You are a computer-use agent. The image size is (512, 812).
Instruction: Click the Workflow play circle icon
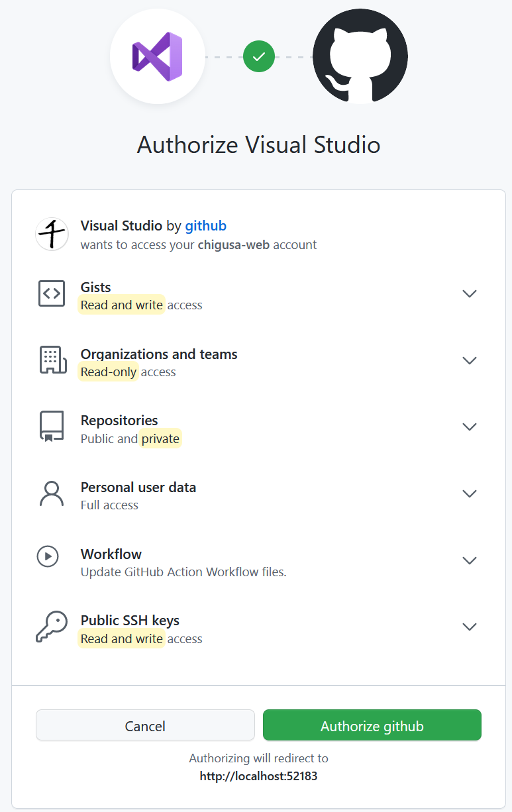tap(48, 556)
